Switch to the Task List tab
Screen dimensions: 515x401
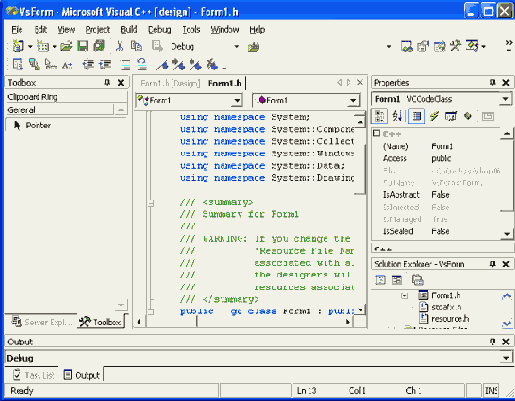[x=33, y=375]
